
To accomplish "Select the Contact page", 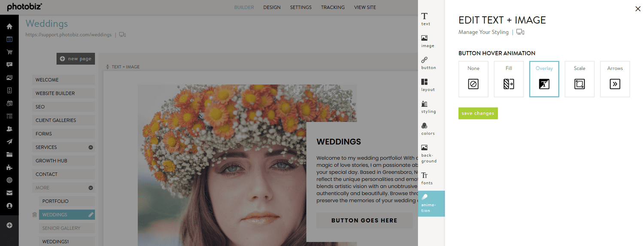I will 64,174.
